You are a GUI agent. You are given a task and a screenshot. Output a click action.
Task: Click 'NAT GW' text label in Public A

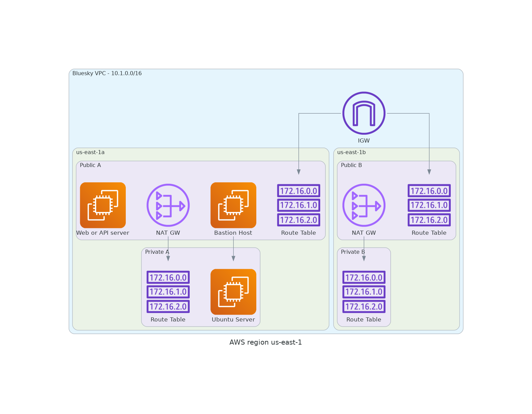[x=168, y=233]
